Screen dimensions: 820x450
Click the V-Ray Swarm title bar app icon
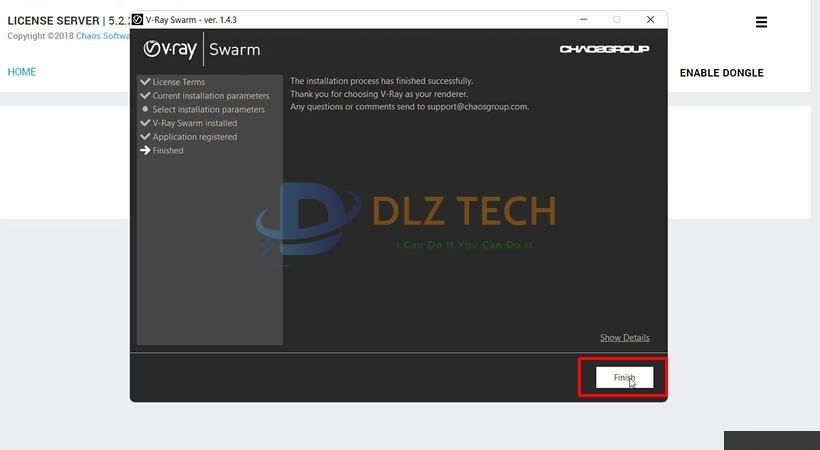tap(138, 19)
